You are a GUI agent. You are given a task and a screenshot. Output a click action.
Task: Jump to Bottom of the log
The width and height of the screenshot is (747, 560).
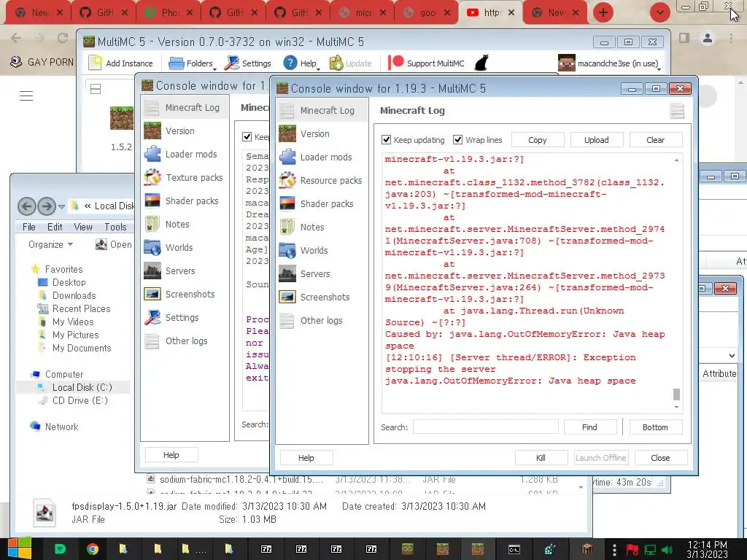(x=656, y=427)
